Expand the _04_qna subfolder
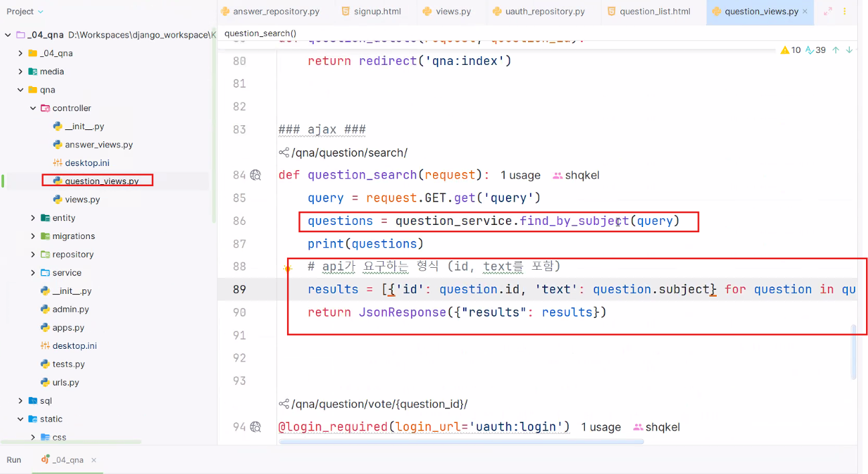Viewport: 868px width, 474px height. tap(21, 53)
